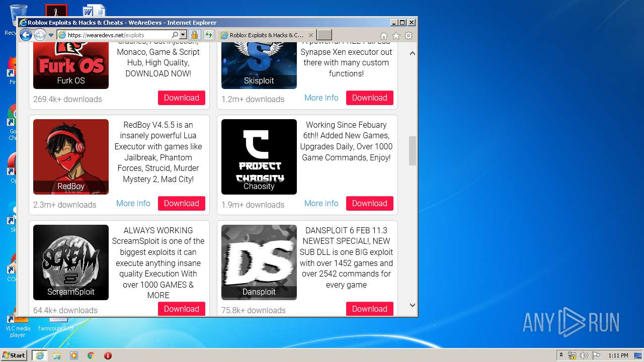Click the taskbar clock showing 1:11 PM
Screen dimensions: 644x362
click(618, 355)
